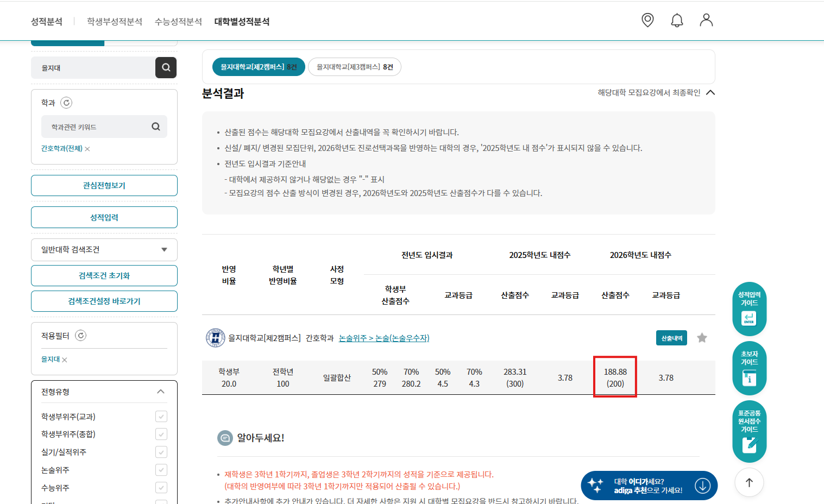Image resolution: width=824 pixels, height=504 pixels.
Task: Switch to 수능성적분석 tab
Action: (x=178, y=21)
